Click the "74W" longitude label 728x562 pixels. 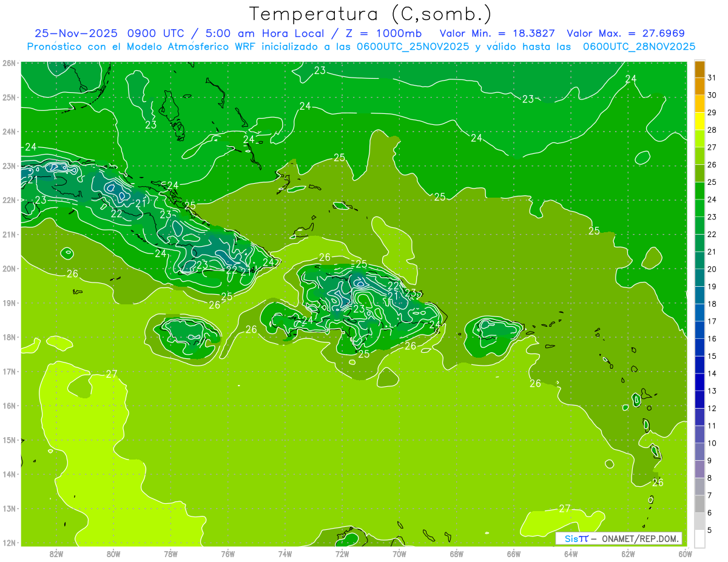pyautogui.click(x=285, y=554)
